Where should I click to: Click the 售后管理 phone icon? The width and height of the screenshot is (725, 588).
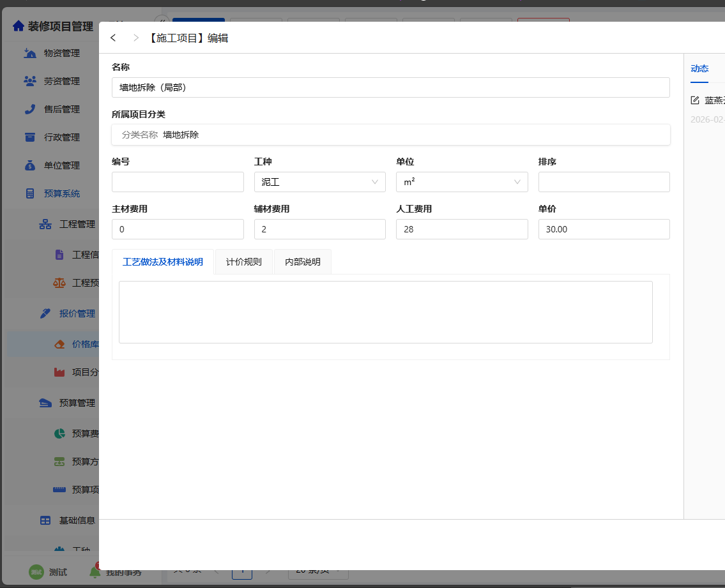[29, 109]
